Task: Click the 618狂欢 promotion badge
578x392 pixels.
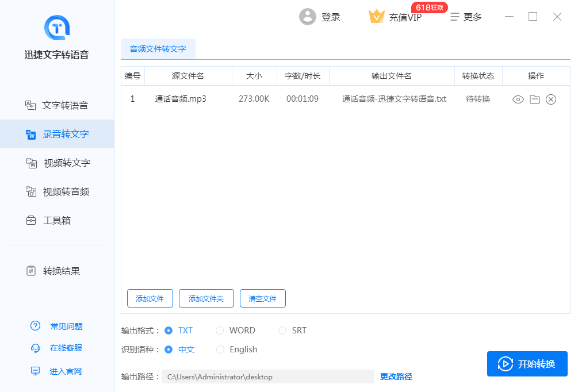Action: (430, 7)
